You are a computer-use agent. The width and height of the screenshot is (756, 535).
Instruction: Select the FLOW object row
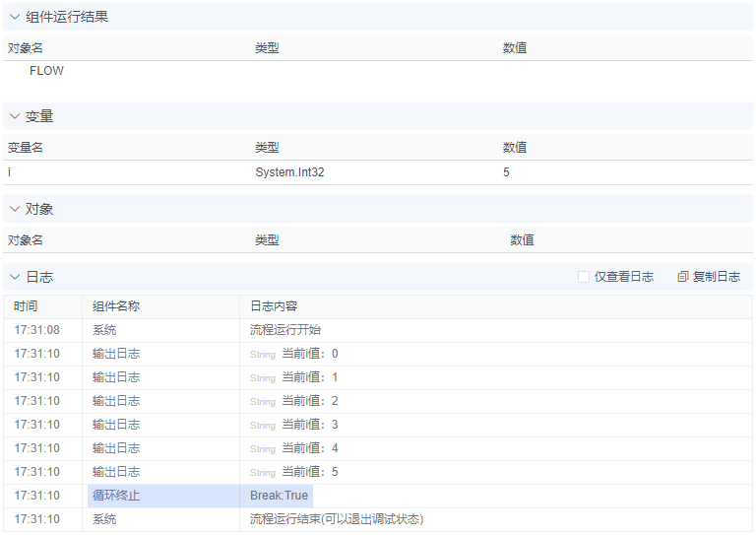click(x=46, y=71)
